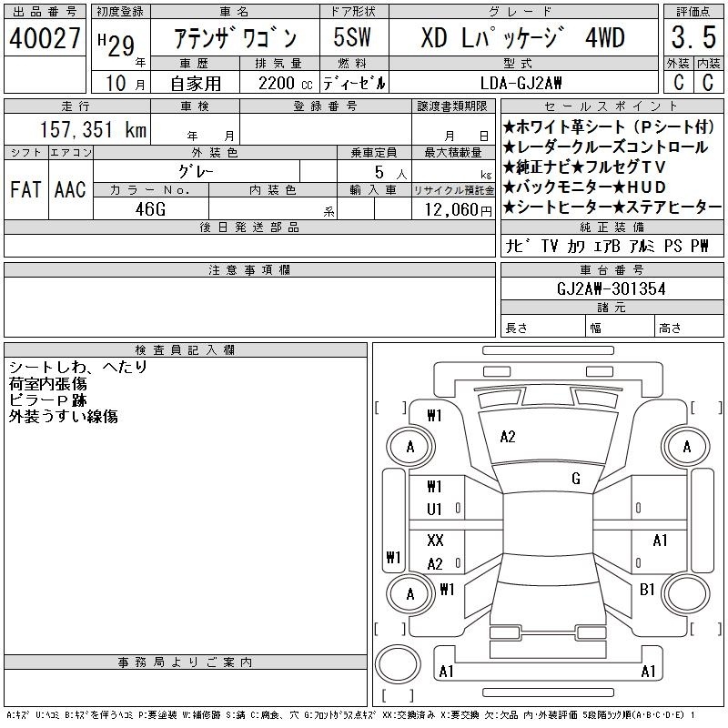The width and height of the screenshot is (728, 728).
Task: Click the G mark on the windshield
Action: click(576, 479)
